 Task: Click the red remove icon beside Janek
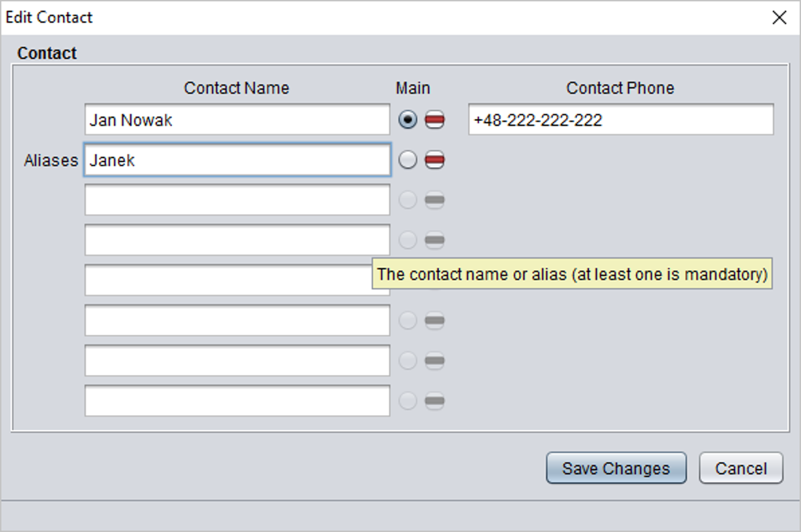pos(434,160)
